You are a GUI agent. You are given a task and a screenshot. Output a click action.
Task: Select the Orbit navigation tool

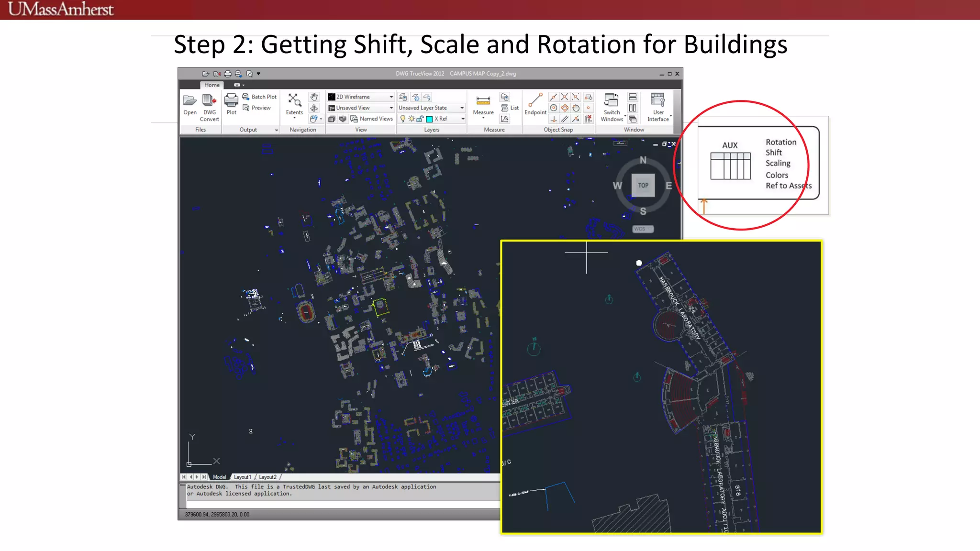314,108
